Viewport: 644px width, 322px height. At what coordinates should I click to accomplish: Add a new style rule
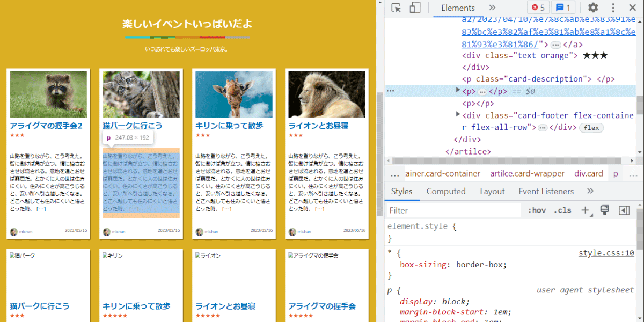pos(586,210)
